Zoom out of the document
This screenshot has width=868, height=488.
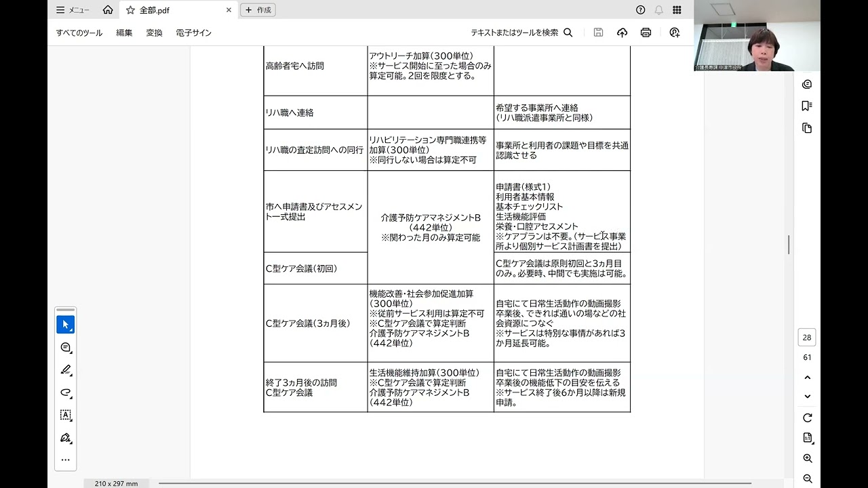pyautogui.click(x=807, y=479)
